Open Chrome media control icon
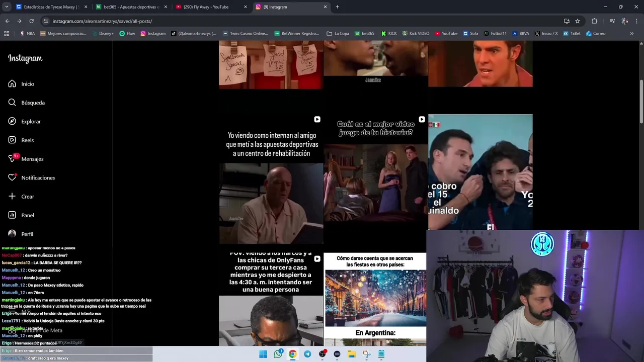The width and height of the screenshot is (644, 362). 612,21
